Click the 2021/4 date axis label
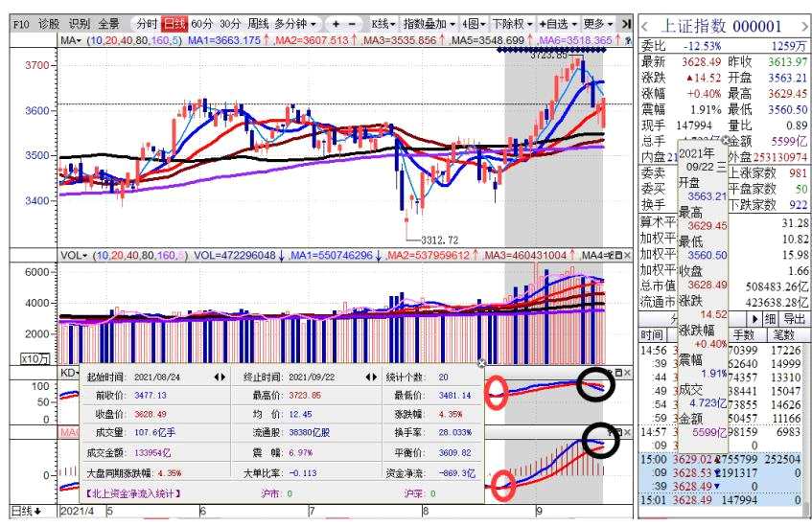The height and width of the screenshot is (526, 812). (x=77, y=512)
